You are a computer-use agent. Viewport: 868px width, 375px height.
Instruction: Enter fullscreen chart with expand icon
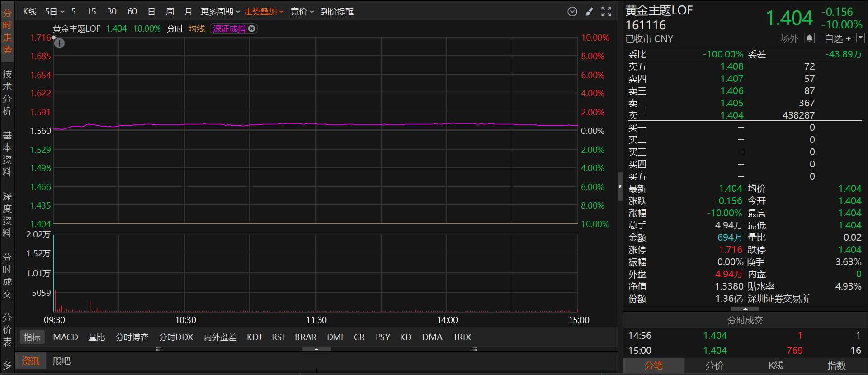pos(606,12)
